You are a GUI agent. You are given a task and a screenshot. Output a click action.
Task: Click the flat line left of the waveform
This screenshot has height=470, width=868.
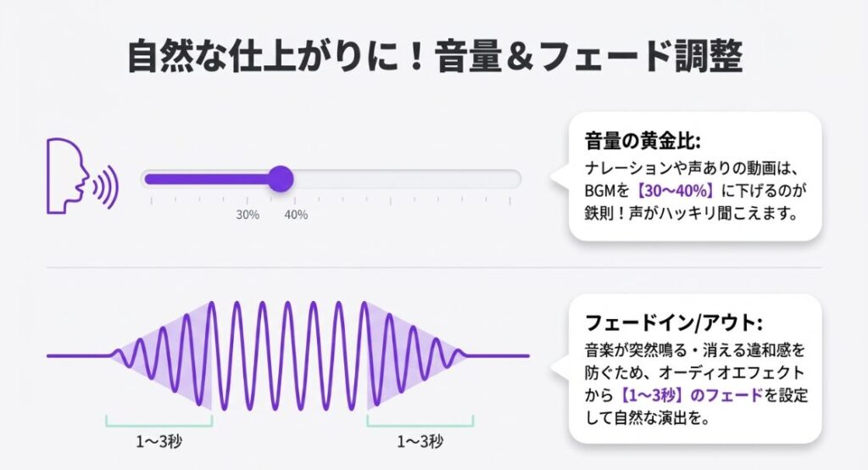[76, 355]
